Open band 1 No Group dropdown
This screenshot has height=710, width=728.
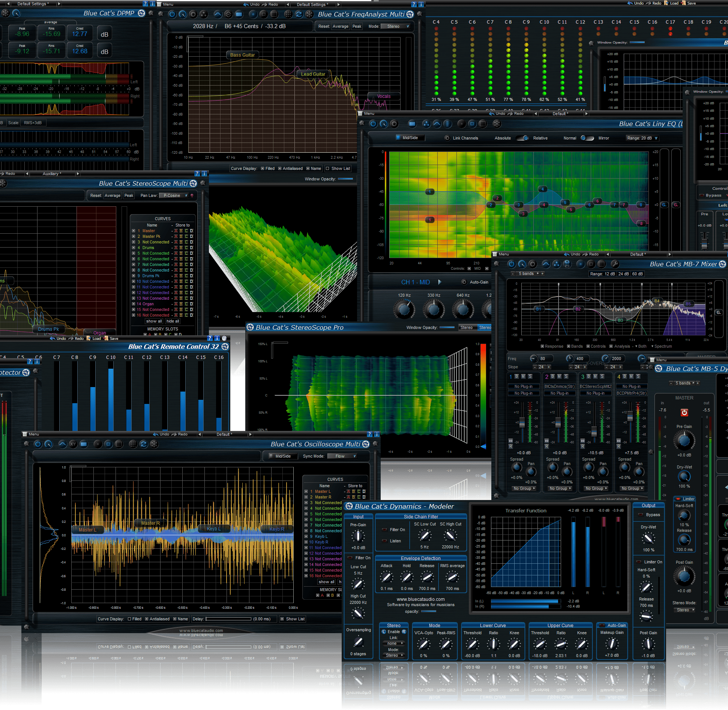click(524, 488)
